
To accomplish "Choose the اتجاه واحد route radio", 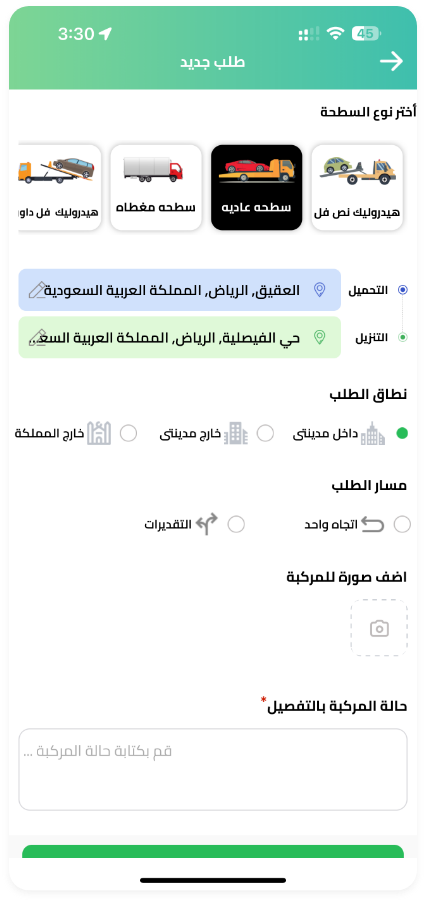I will (402, 524).
